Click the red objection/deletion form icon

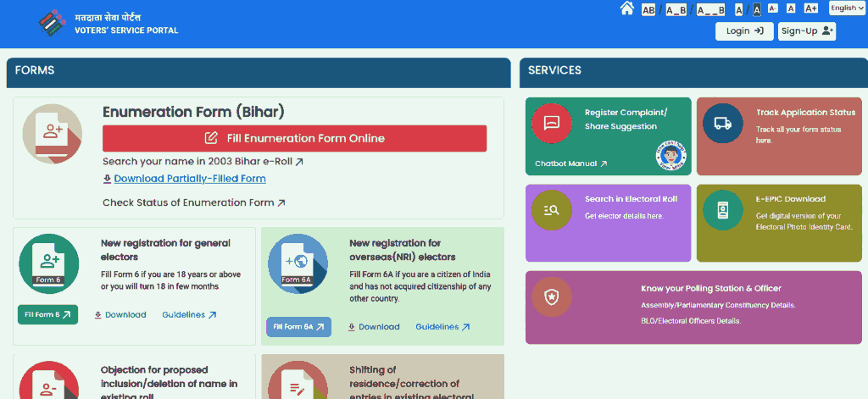(x=48, y=380)
